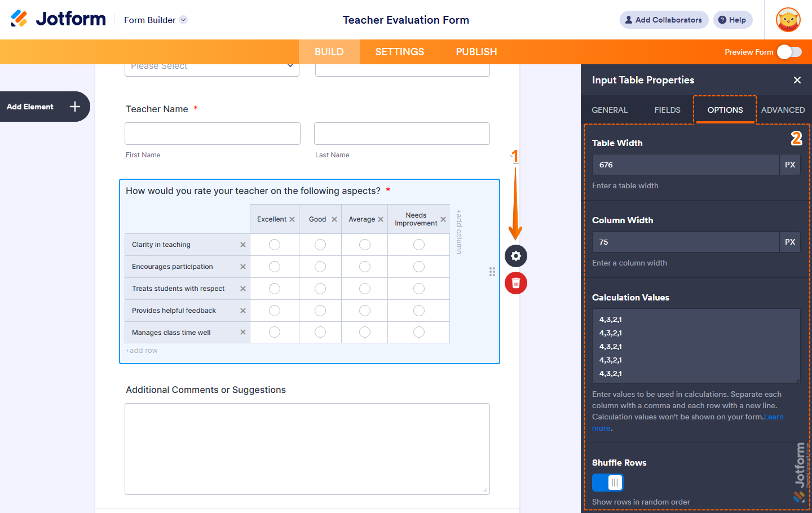Open the SETTINGS tab

400,52
